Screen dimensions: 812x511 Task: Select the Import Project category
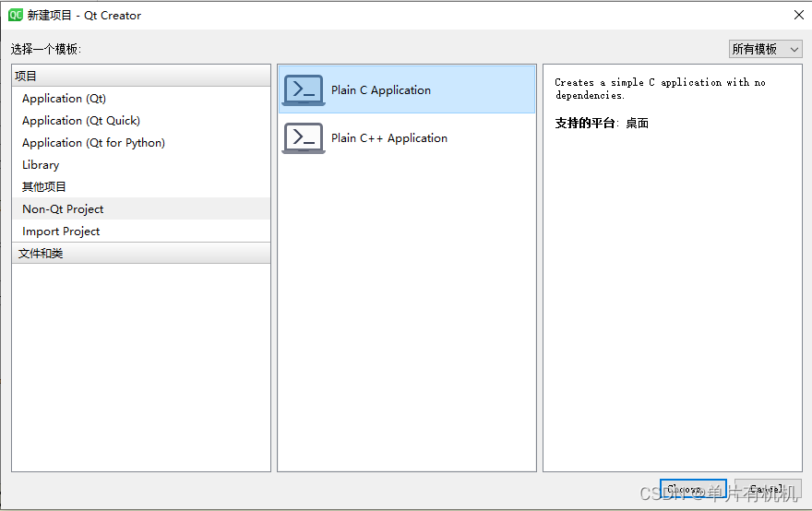[141, 232]
